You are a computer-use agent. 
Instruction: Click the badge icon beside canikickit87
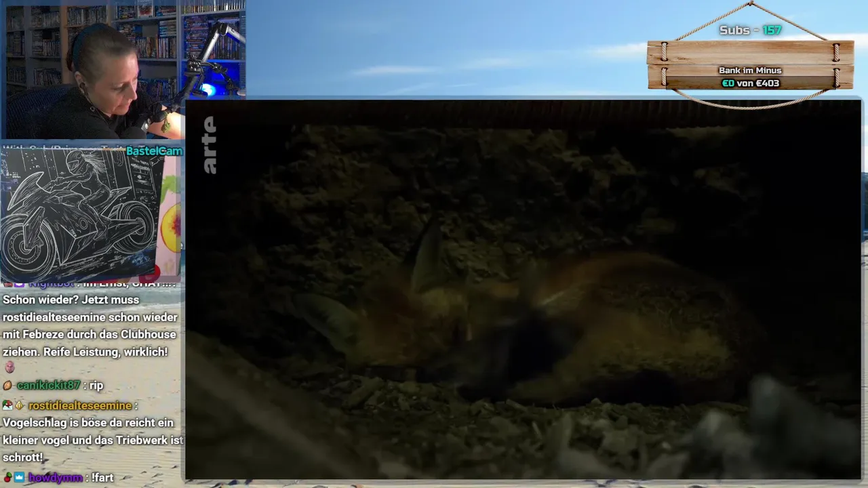pyautogui.click(x=7, y=385)
